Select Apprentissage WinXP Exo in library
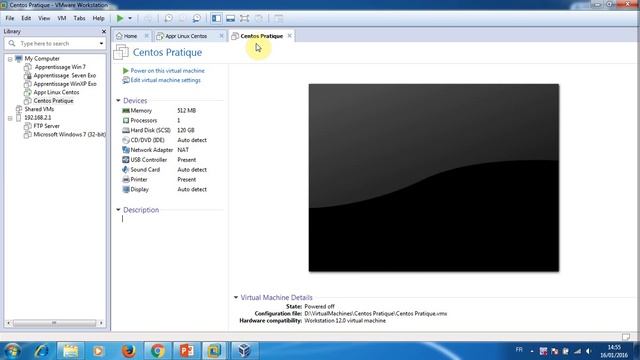This screenshot has height=360, width=640. (65, 84)
